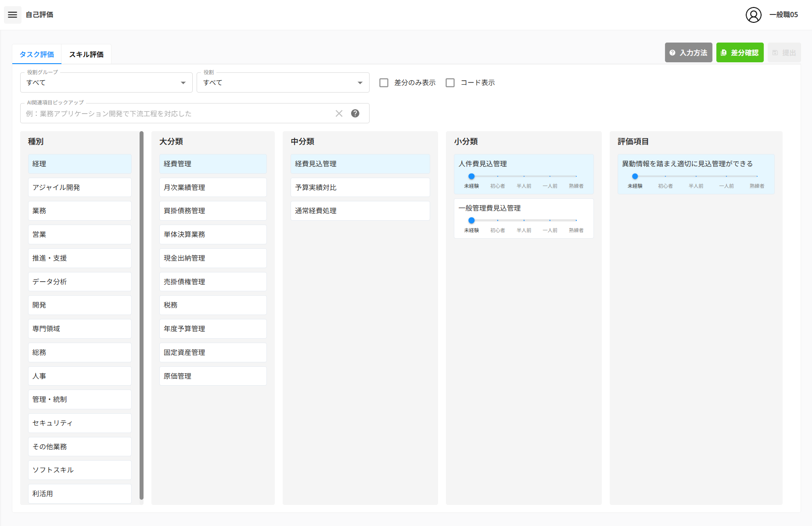Select 経費管理 in 大分類
The width and height of the screenshot is (812, 526).
click(213, 164)
